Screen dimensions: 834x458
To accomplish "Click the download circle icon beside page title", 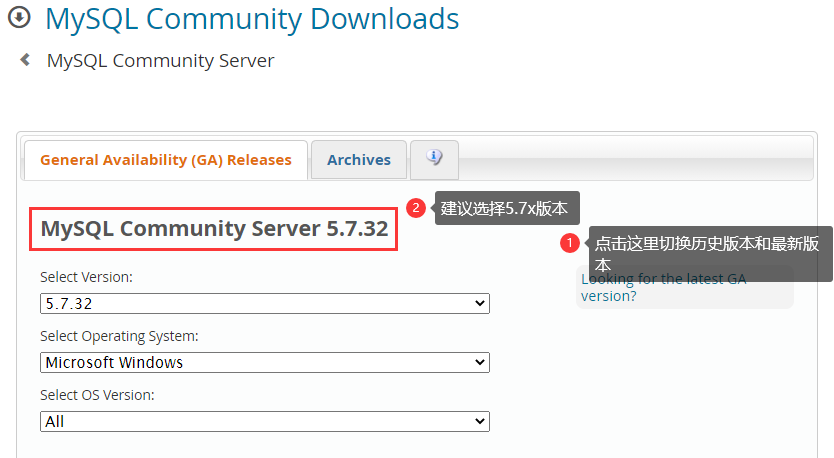I will pos(19,18).
